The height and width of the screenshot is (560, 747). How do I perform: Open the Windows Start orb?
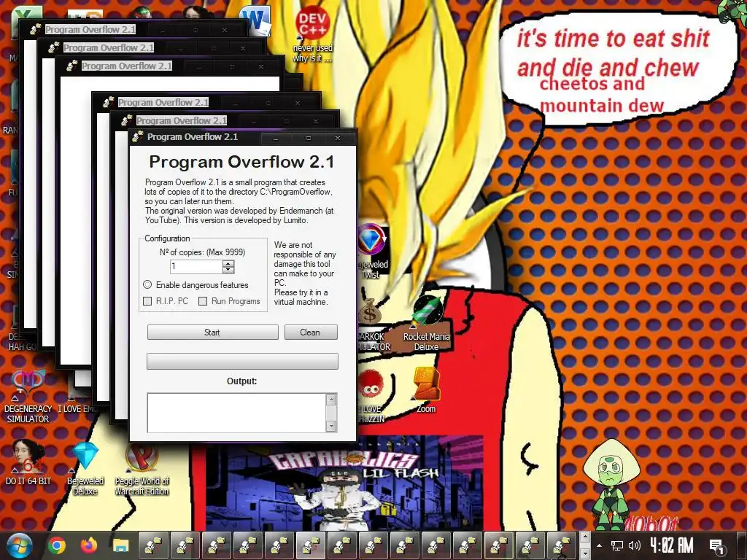[20, 545]
